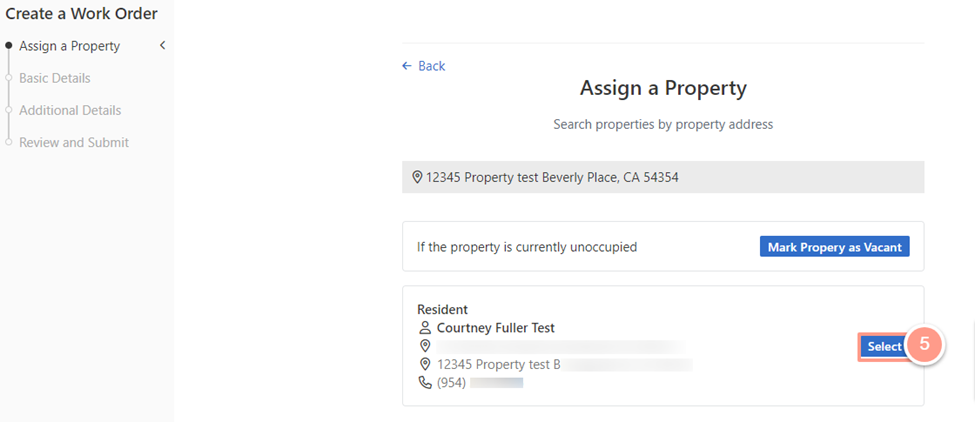Open the Basic Details step

tap(55, 78)
